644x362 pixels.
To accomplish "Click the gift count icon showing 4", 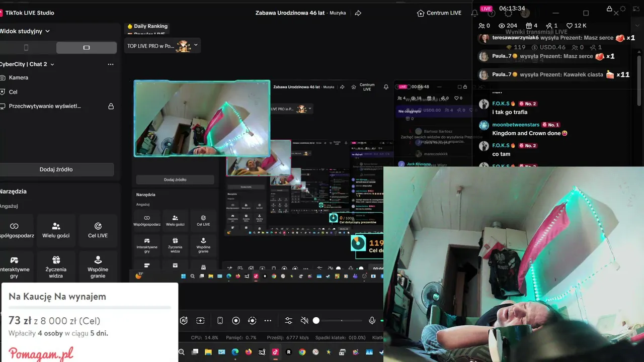I will (x=532, y=26).
